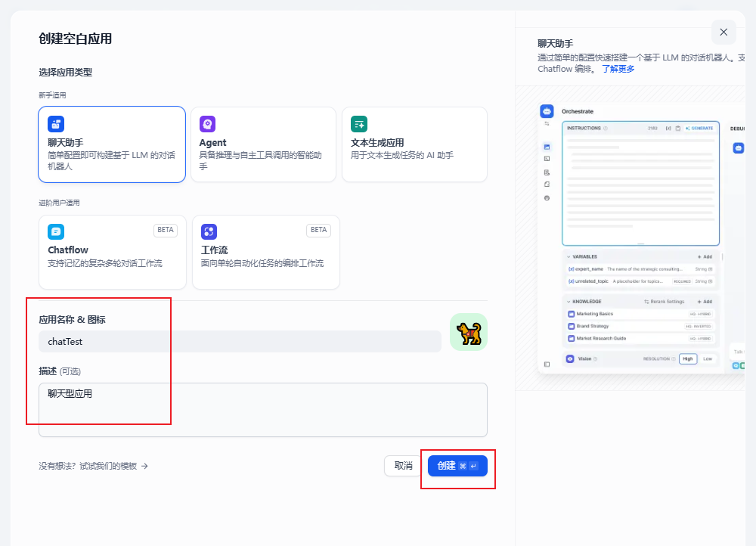Click the 应用名称 & 图标 label
Viewport: 756px width, 546px height.
click(x=72, y=319)
